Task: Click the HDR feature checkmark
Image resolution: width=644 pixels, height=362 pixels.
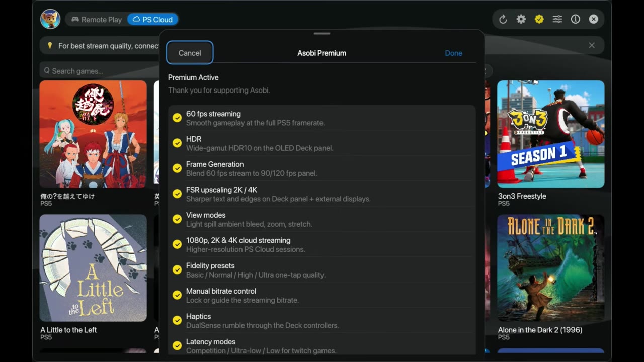Action: click(x=177, y=143)
